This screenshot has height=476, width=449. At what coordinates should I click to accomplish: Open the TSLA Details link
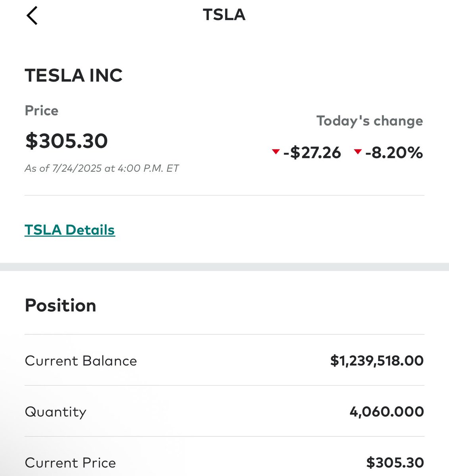[70, 230]
